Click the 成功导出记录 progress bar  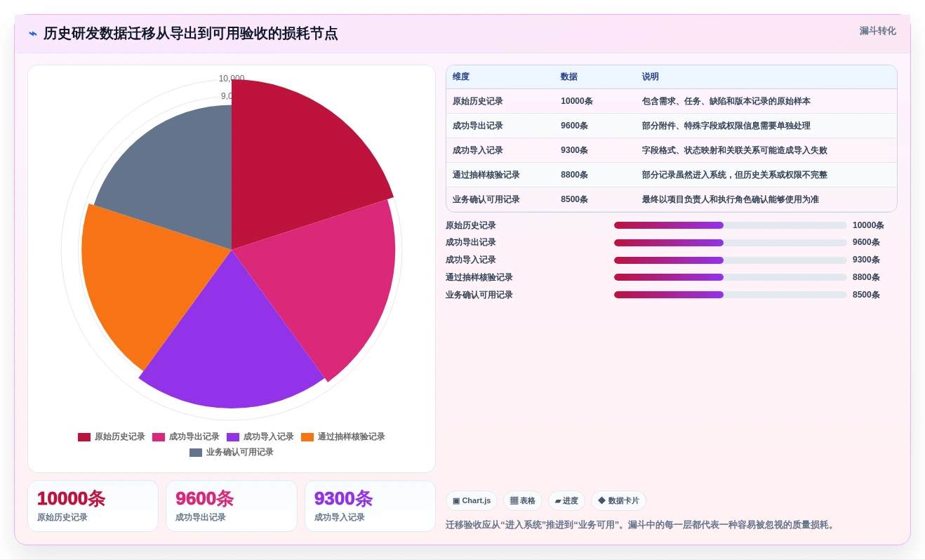click(731, 243)
